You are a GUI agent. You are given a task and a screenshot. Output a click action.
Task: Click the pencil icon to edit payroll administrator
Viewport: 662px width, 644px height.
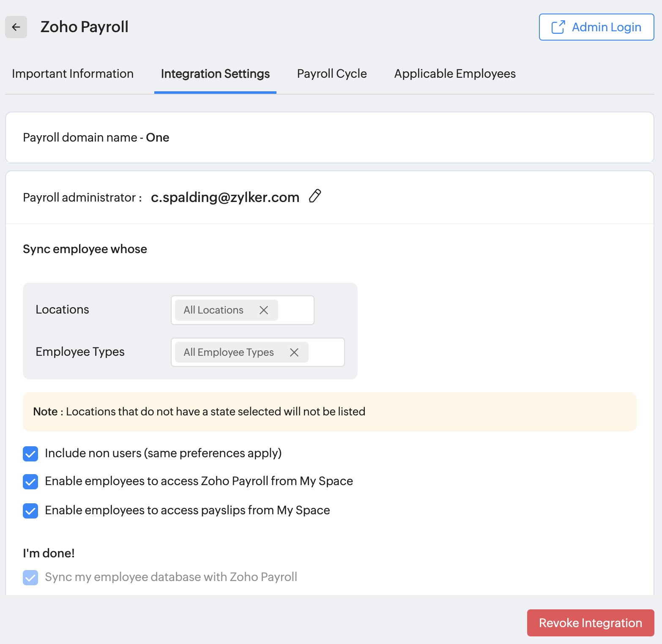point(315,196)
